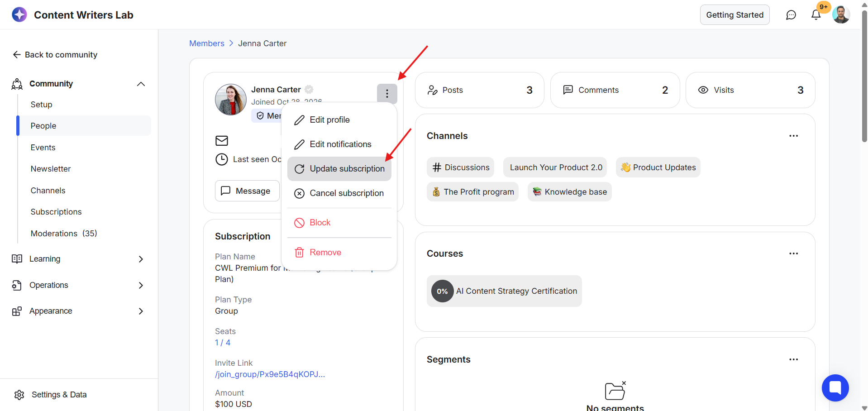Expand the Appearance section
This screenshot has height=411, width=868.
141,311
